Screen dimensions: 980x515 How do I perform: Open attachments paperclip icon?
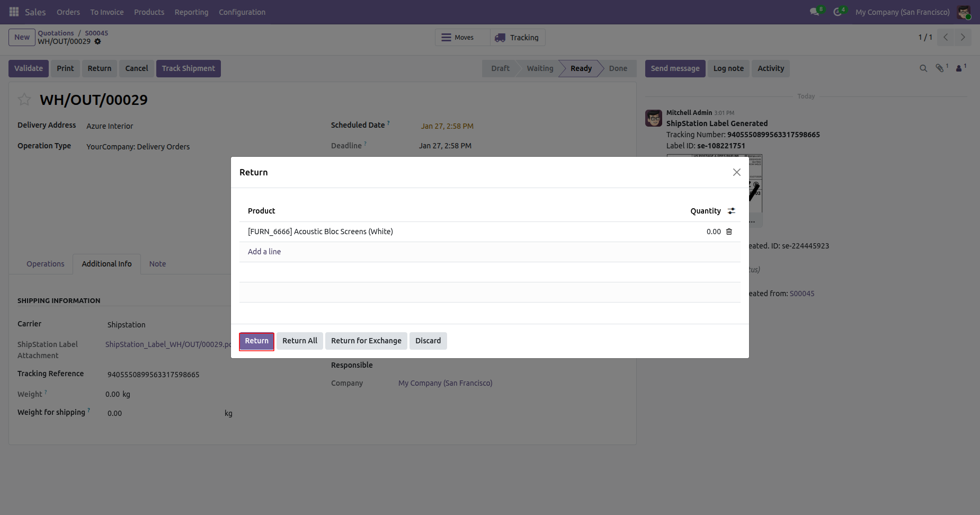(x=940, y=68)
